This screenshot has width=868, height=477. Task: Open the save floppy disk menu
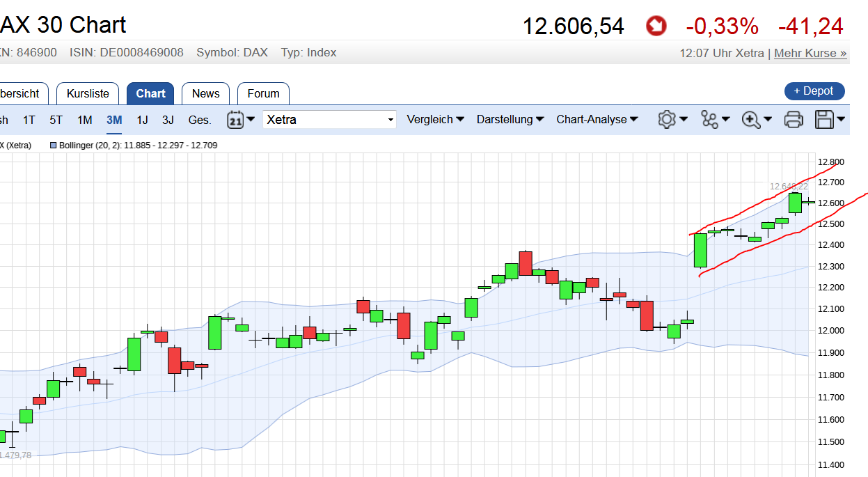tap(830, 120)
